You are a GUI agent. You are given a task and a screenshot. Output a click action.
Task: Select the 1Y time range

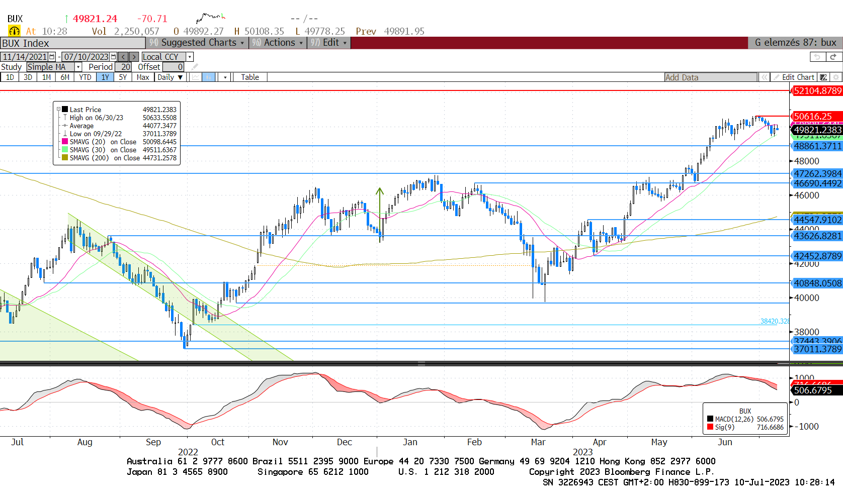(x=105, y=77)
